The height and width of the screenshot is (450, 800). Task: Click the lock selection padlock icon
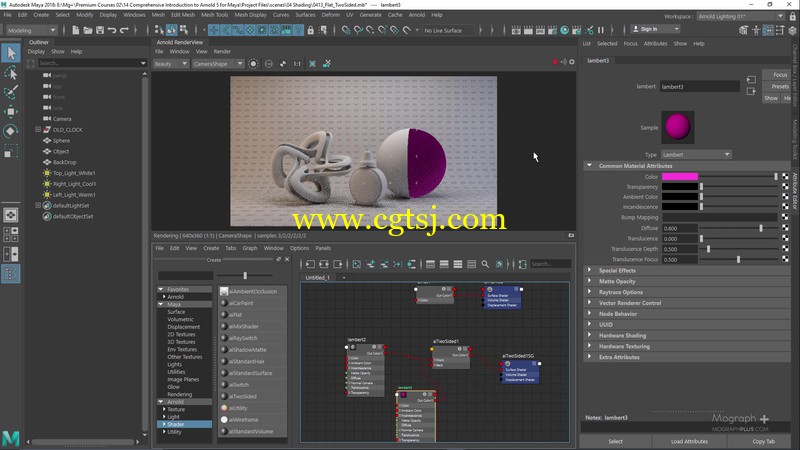310,30
